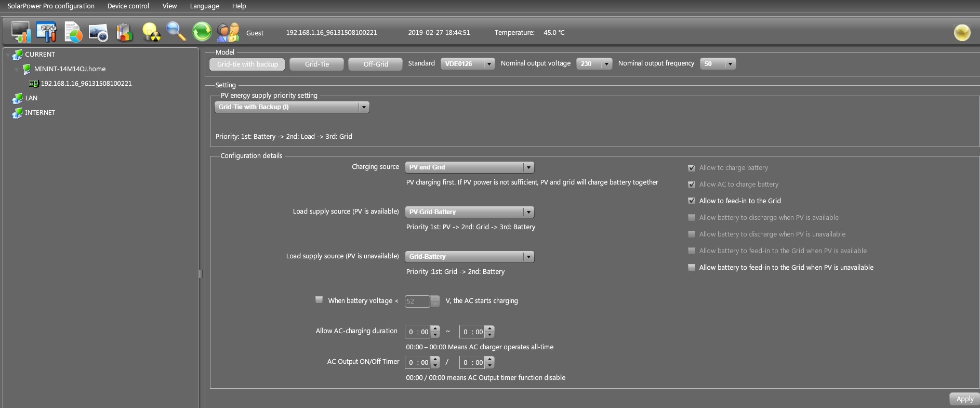980x408 pixels.
Task: Click the AC-charging duration end time field
Action: click(x=472, y=332)
